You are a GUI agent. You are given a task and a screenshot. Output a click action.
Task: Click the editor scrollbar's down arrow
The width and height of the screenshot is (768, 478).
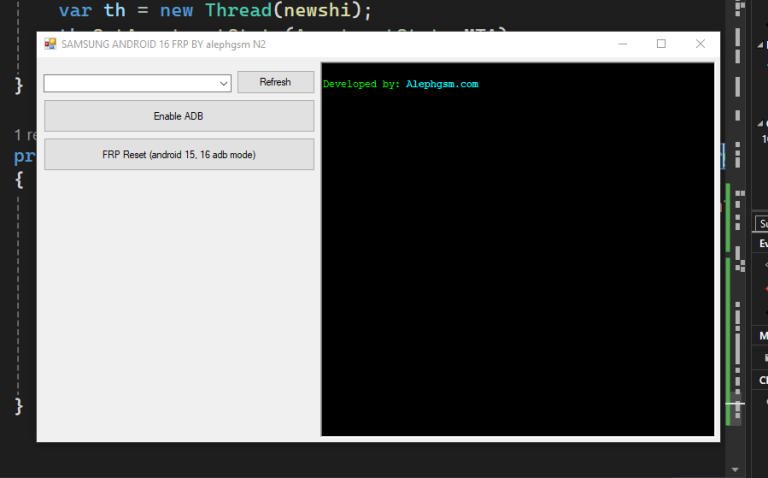click(x=736, y=469)
